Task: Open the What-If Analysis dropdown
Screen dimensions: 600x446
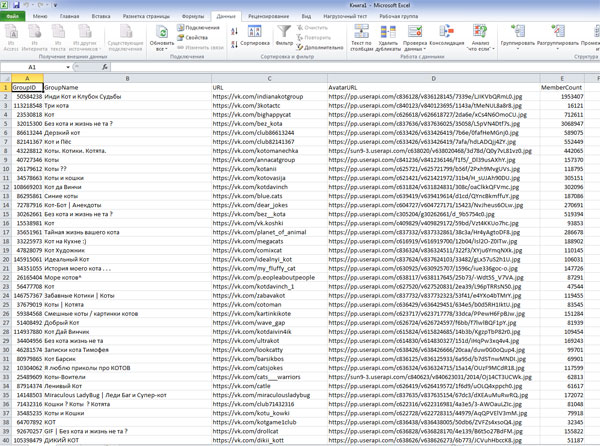Action: click(x=480, y=38)
